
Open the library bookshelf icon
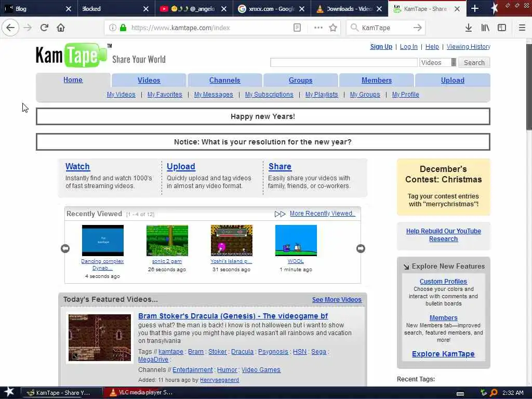tap(485, 28)
